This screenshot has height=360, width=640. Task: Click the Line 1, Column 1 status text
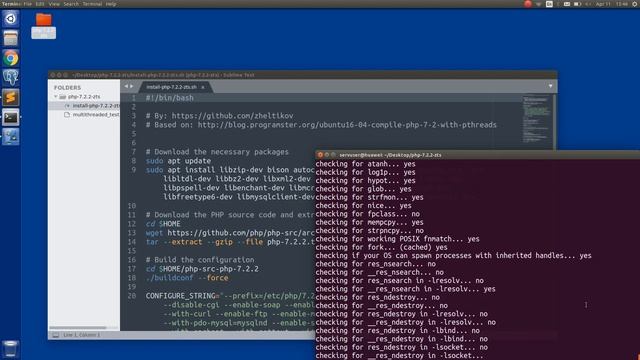click(82, 335)
